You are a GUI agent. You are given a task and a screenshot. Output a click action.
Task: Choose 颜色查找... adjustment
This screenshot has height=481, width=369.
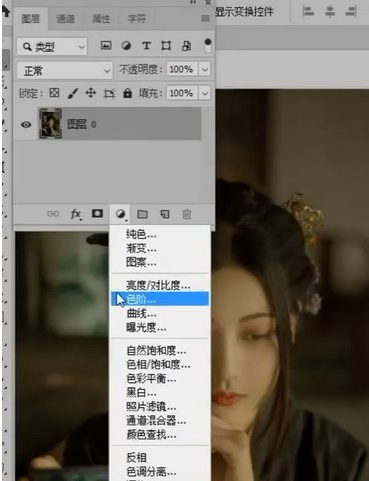point(160,435)
